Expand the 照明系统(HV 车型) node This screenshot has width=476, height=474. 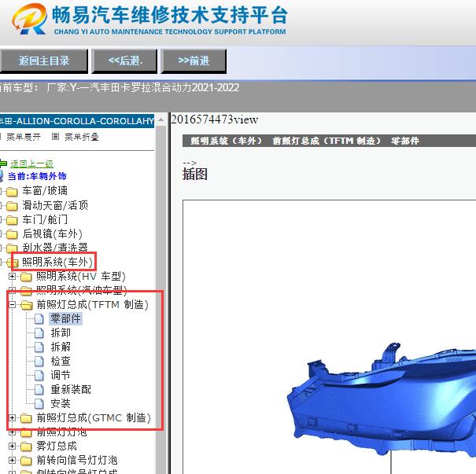click(12, 276)
